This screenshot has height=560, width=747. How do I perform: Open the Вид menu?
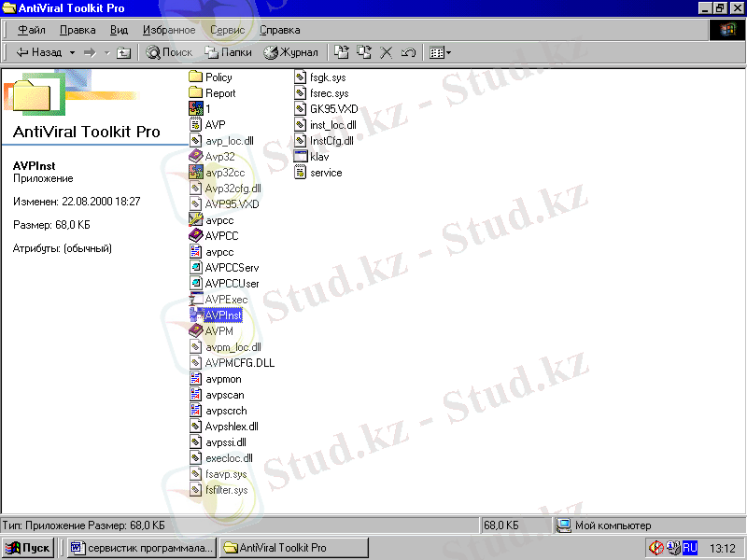coord(120,30)
